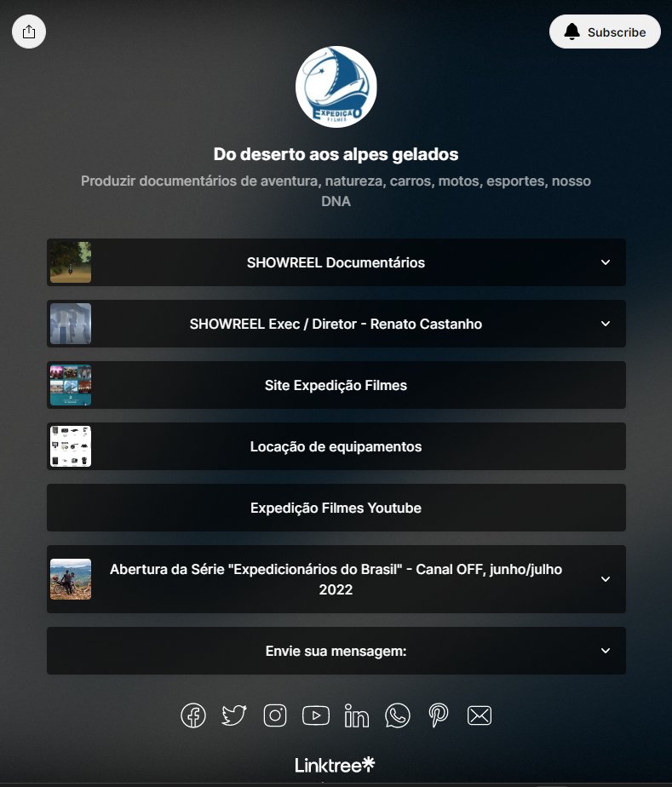The height and width of the screenshot is (787, 672).
Task: Open the SHOWREEL Documentários link
Action: (336, 262)
